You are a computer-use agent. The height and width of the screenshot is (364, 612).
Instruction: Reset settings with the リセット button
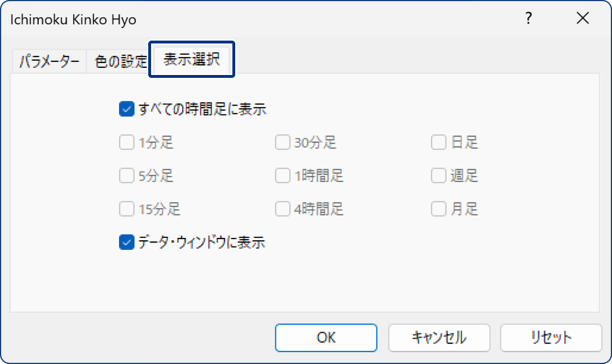[x=551, y=337]
